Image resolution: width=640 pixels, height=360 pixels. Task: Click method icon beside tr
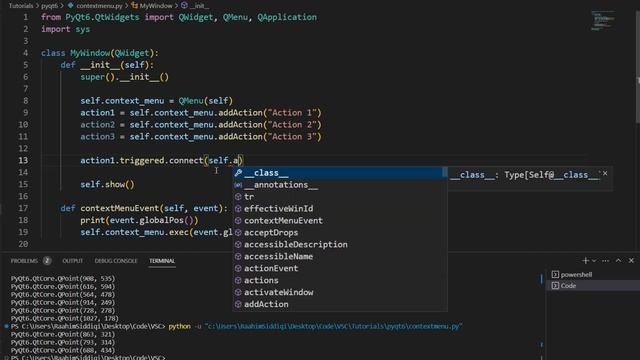coord(238,197)
